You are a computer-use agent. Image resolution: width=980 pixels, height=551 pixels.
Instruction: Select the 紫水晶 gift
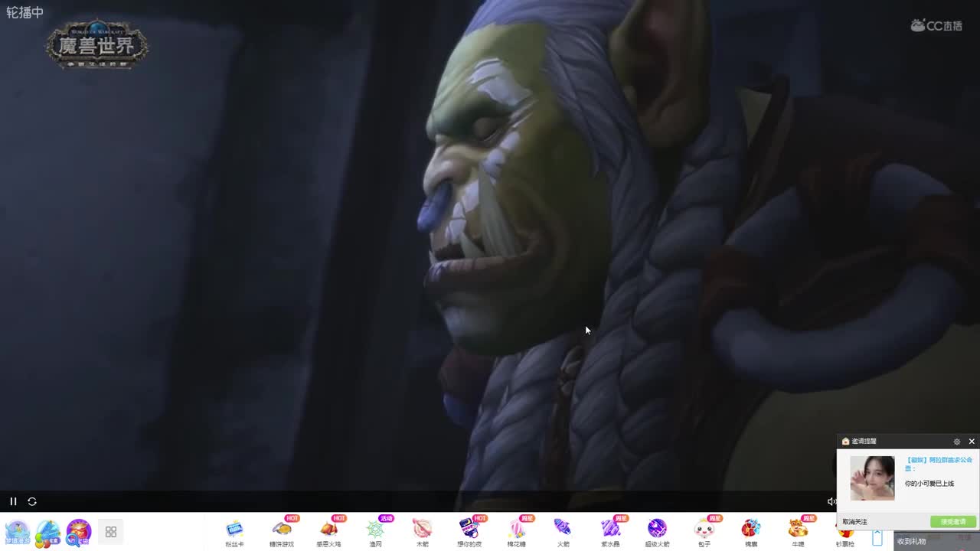610,533
